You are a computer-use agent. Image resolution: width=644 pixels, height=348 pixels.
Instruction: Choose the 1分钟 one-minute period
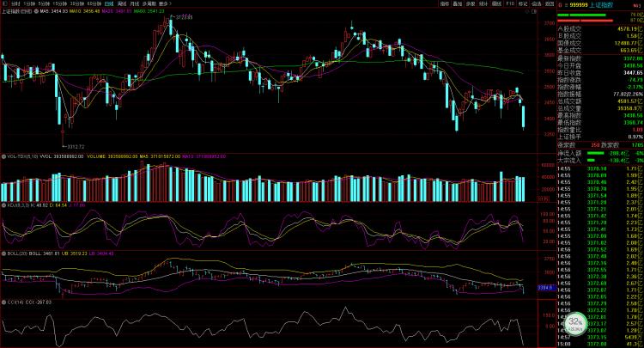click(x=32, y=4)
